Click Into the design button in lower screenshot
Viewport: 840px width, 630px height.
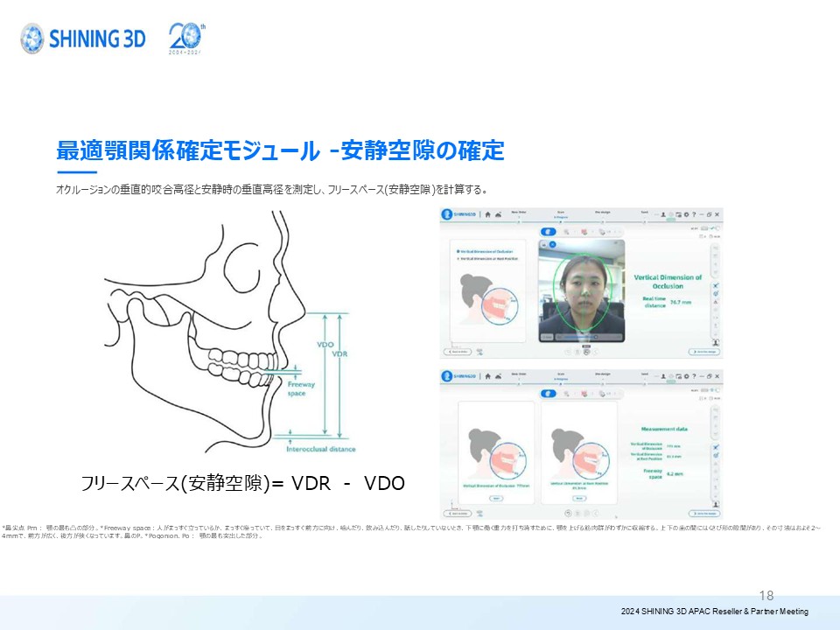tap(703, 513)
